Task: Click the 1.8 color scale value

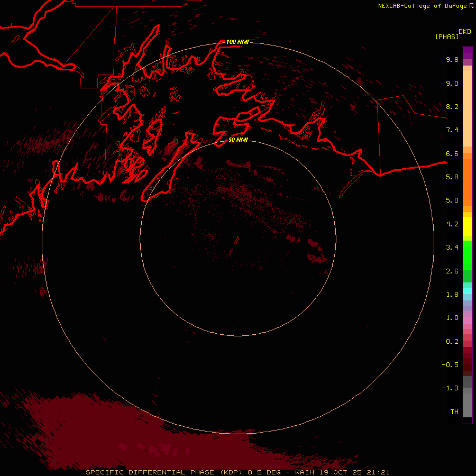Action: tap(452, 295)
